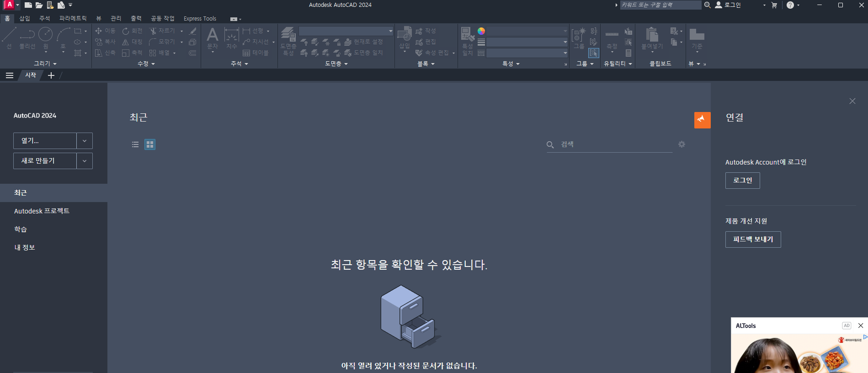Screen dimensions: 868x373
Task: Switch recent files to grid view
Action: point(150,144)
